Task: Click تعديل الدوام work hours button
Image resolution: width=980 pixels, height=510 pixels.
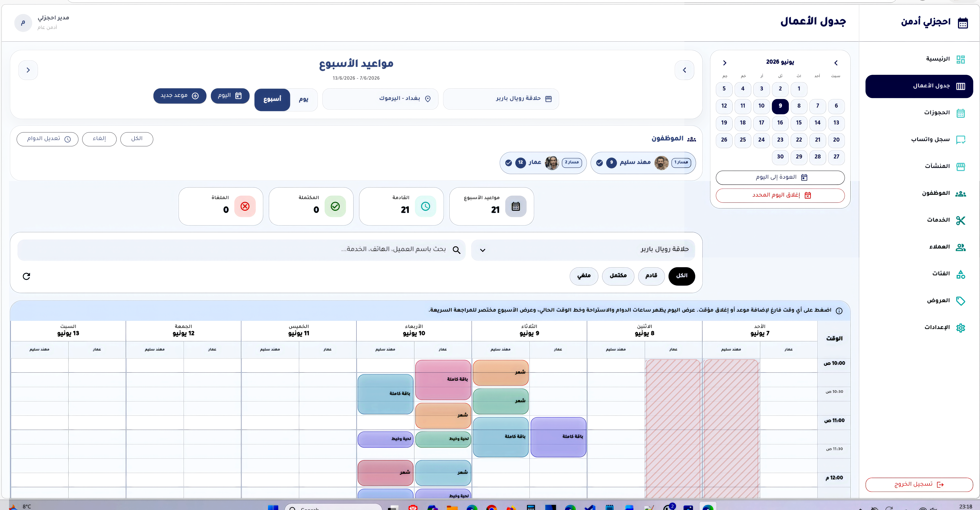Action: click(48, 139)
